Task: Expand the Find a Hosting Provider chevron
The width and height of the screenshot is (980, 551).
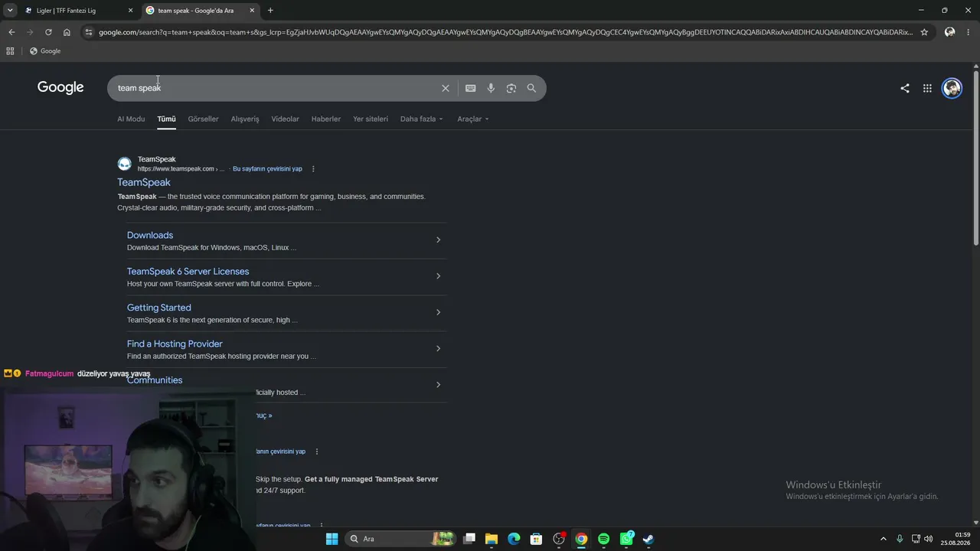Action: pyautogui.click(x=438, y=349)
